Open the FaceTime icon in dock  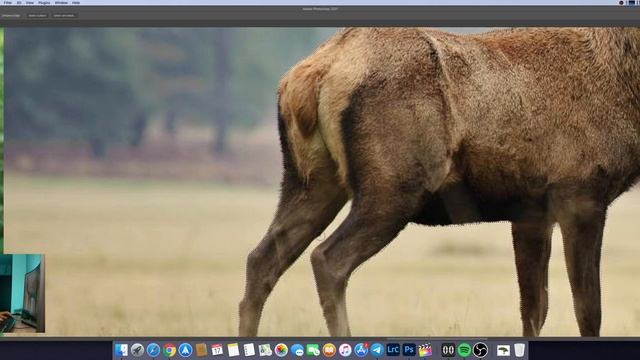pyautogui.click(x=313, y=350)
